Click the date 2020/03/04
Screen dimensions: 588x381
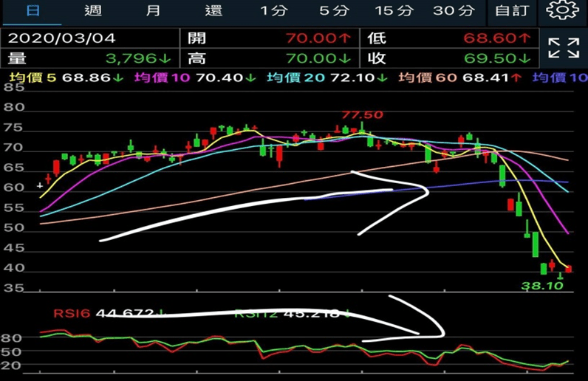tap(62, 38)
